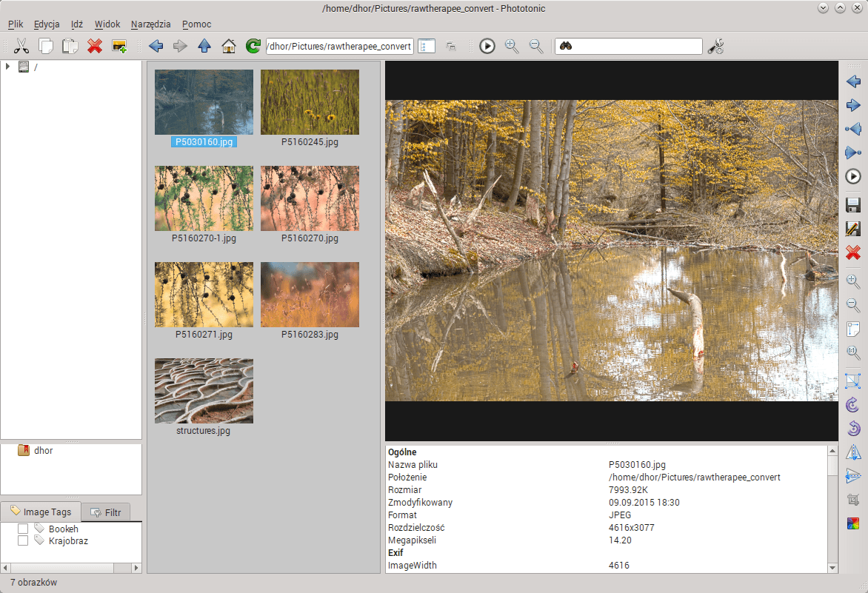This screenshot has height=593, width=868.
Task: Select the dhor bookmark folder
Action: (36, 450)
